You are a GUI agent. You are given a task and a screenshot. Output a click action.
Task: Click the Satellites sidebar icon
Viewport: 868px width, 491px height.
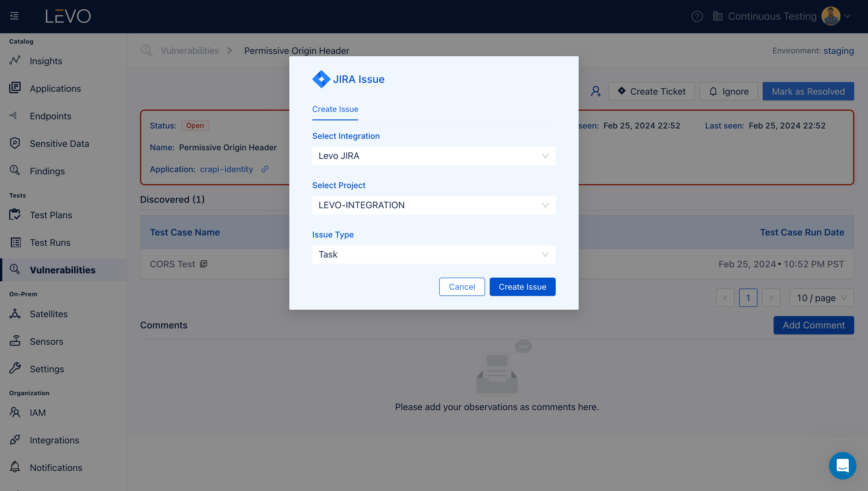(15, 314)
